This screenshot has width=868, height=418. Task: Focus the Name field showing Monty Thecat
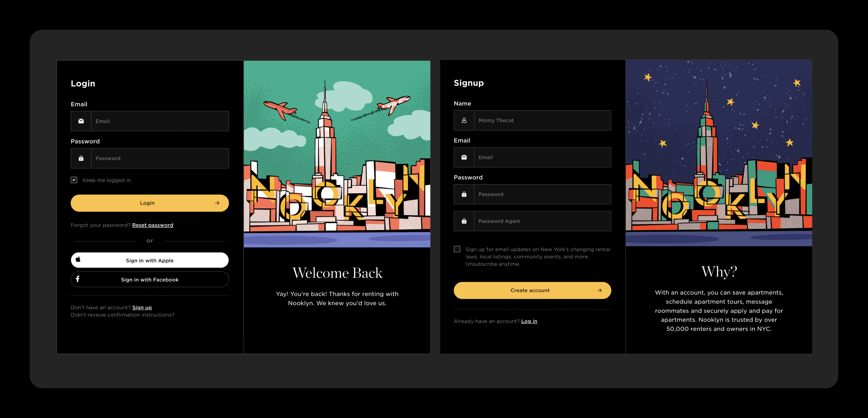542,120
